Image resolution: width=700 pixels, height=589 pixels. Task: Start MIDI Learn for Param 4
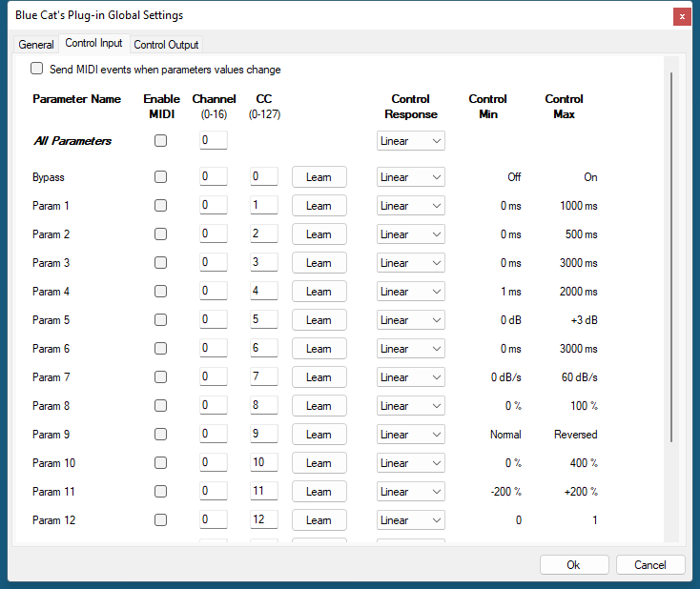tap(319, 292)
